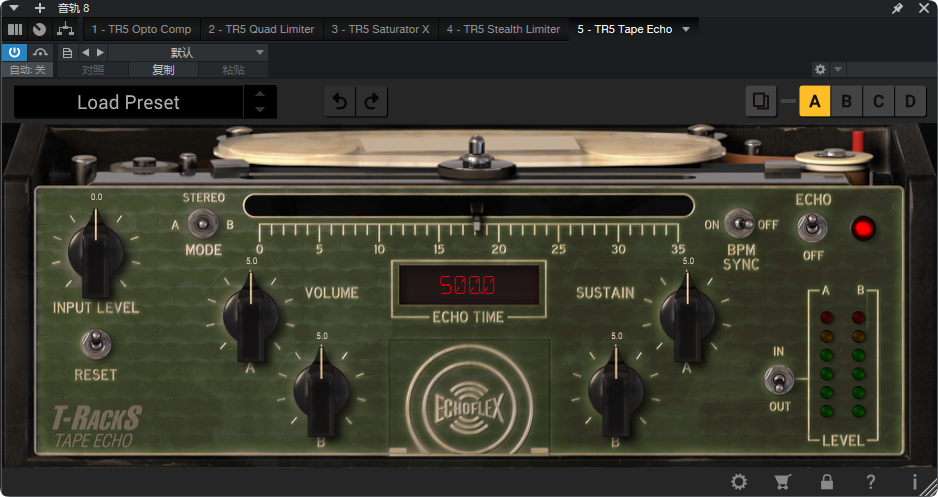
Task: Open the shopping cart store icon
Action: click(x=782, y=481)
